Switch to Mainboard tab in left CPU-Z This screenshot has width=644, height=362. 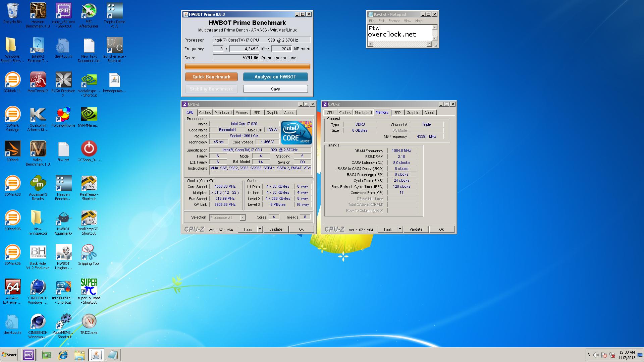tap(223, 113)
